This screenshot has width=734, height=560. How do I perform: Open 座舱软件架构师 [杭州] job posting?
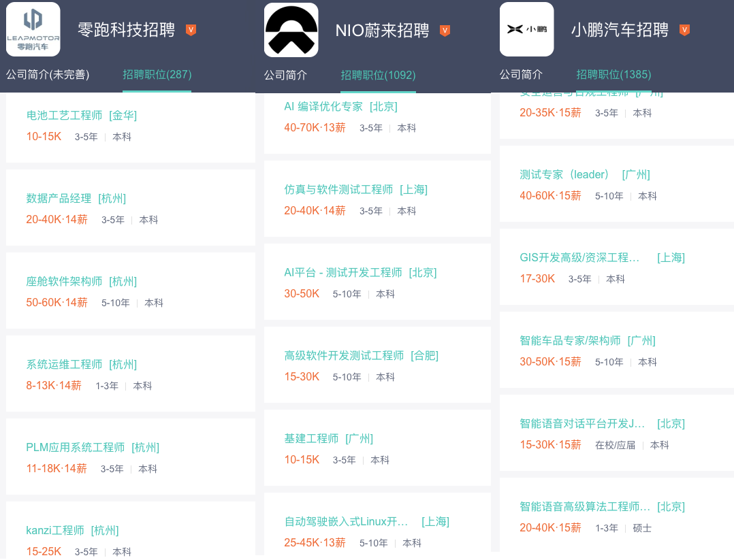coord(82,281)
